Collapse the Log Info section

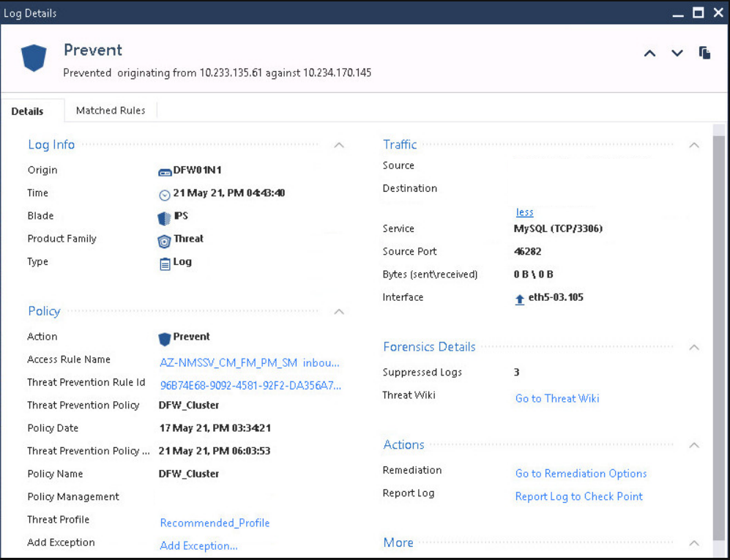point(339,145)
